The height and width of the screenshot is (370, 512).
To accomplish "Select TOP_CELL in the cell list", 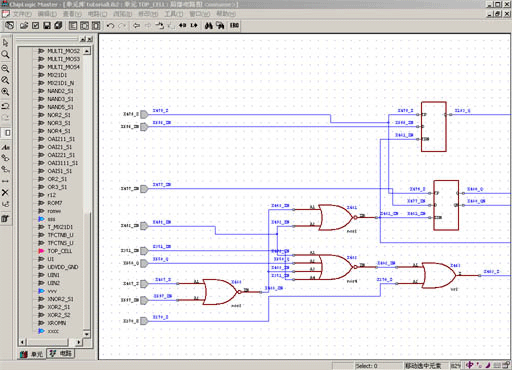I will point(60,251).
